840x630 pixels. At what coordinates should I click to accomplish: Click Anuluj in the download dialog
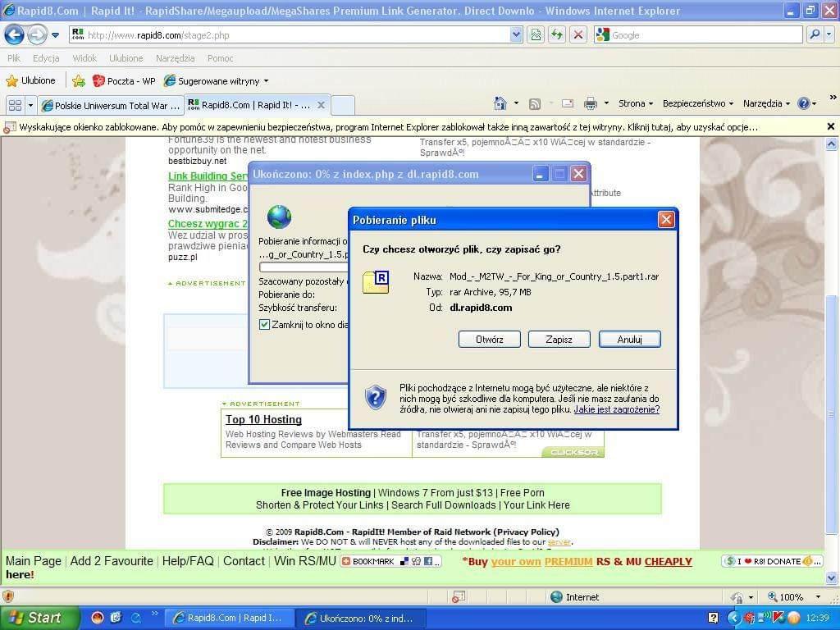click(x=629, y=339)
